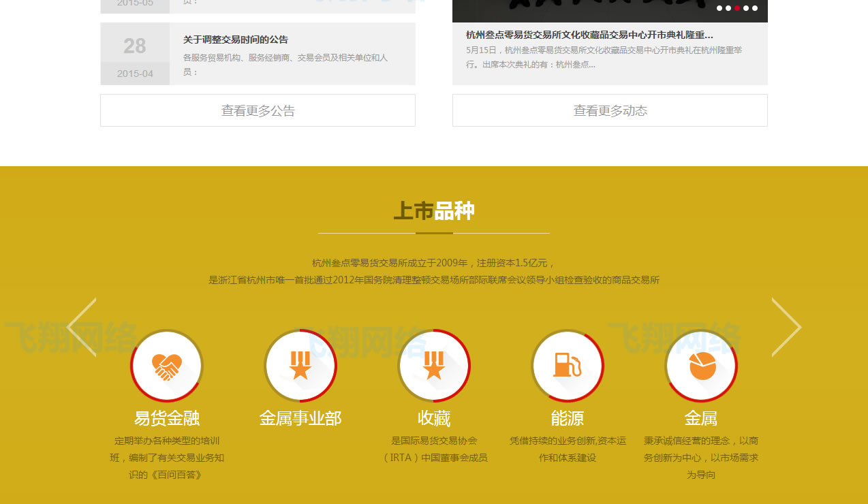The width and height of the screenshot is (868, 504).
Task: Select the second news carousel dot
Action: pyautogui.click(x=728, y=8)
